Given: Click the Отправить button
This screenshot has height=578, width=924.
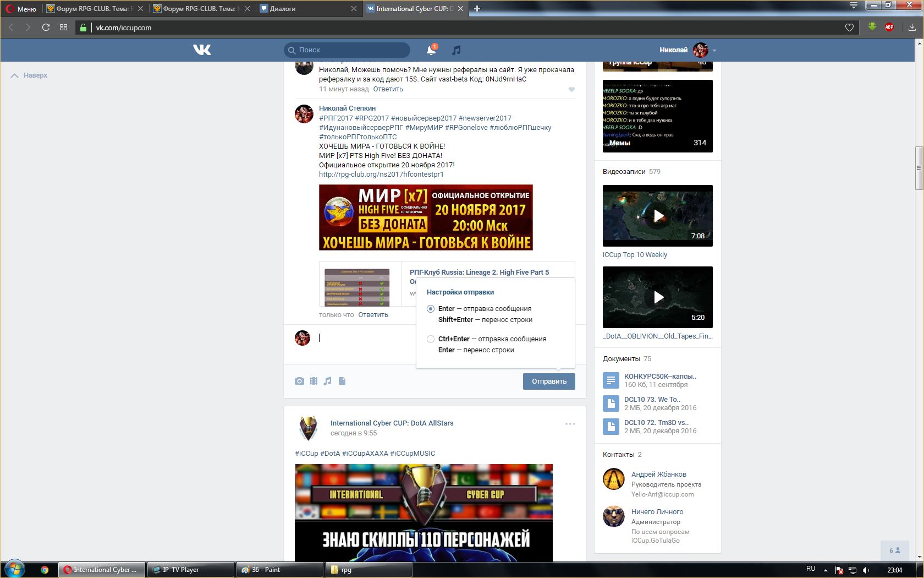Looking at the screenshot, I should pos(549,381).
